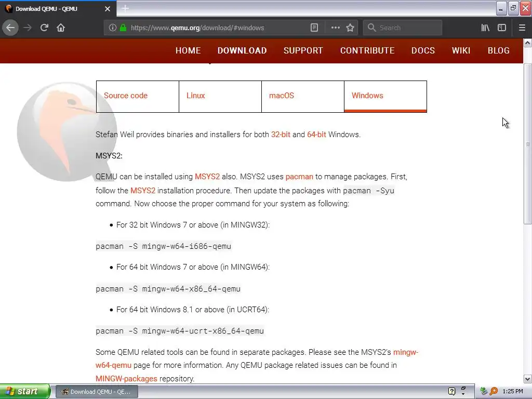Select the Download QEMU browser tab
The height and width of the screenshot is (399, 532).
(x=58, y=9)
